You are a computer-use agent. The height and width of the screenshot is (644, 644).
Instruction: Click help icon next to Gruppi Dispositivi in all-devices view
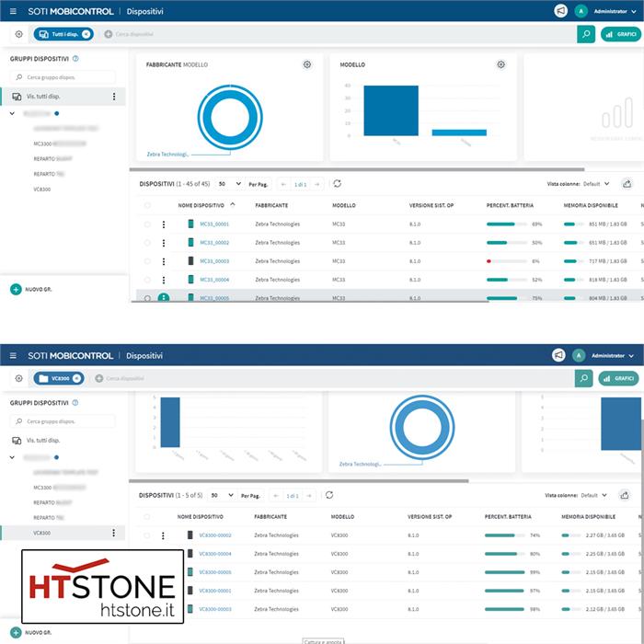click(x=75, y=59)
